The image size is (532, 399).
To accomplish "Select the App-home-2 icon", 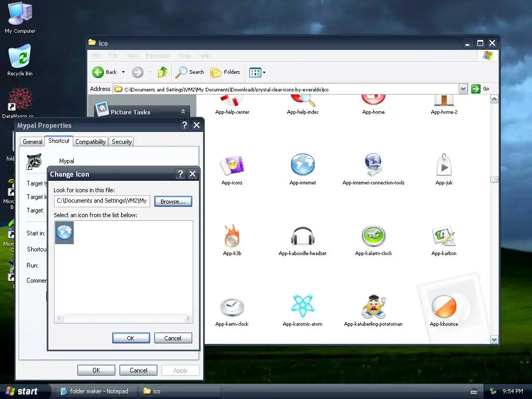I will click(x=444, y=100).
